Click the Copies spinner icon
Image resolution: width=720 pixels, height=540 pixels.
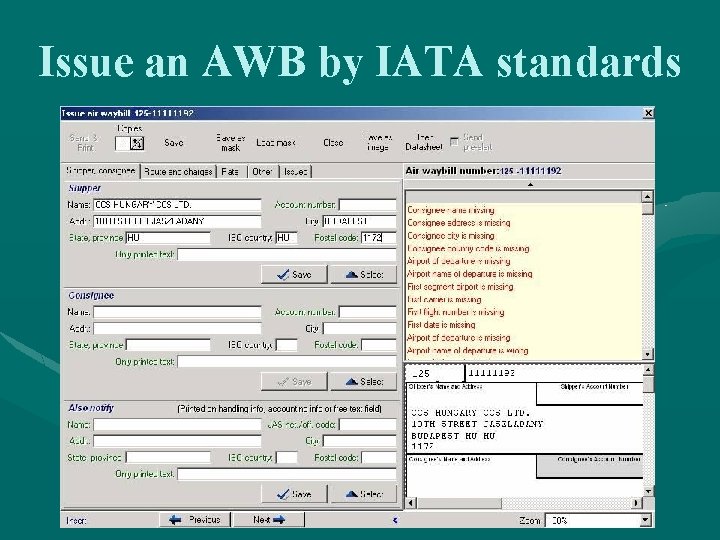tap(137, 143)
